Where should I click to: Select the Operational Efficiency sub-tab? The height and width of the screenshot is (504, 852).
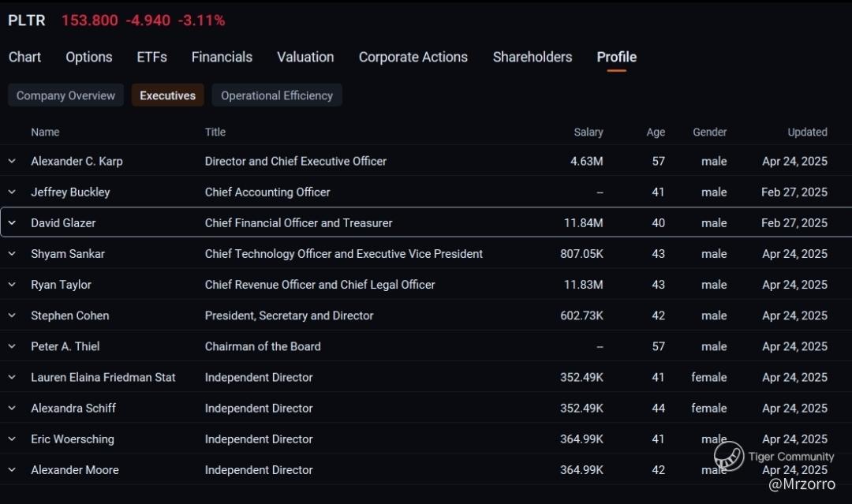277,95
